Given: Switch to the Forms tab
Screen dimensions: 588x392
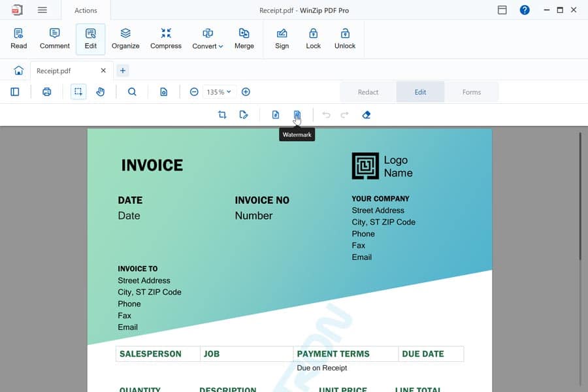Looking at the screenshot, I should [471, 92].
